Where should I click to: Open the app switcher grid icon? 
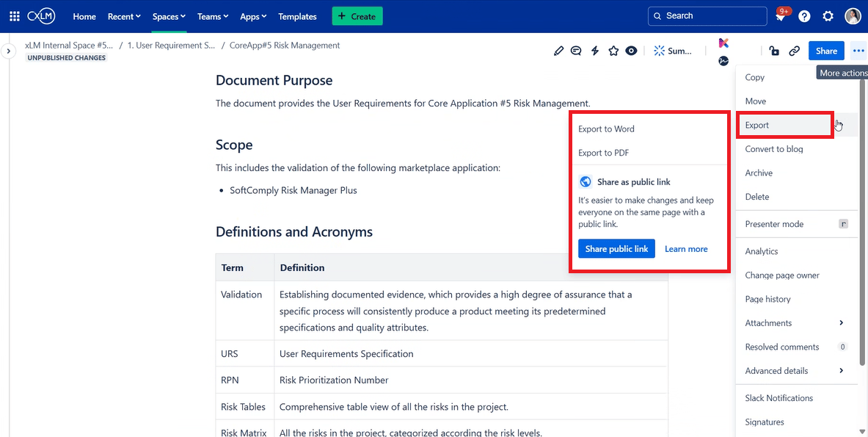click(x=15, y=16)
